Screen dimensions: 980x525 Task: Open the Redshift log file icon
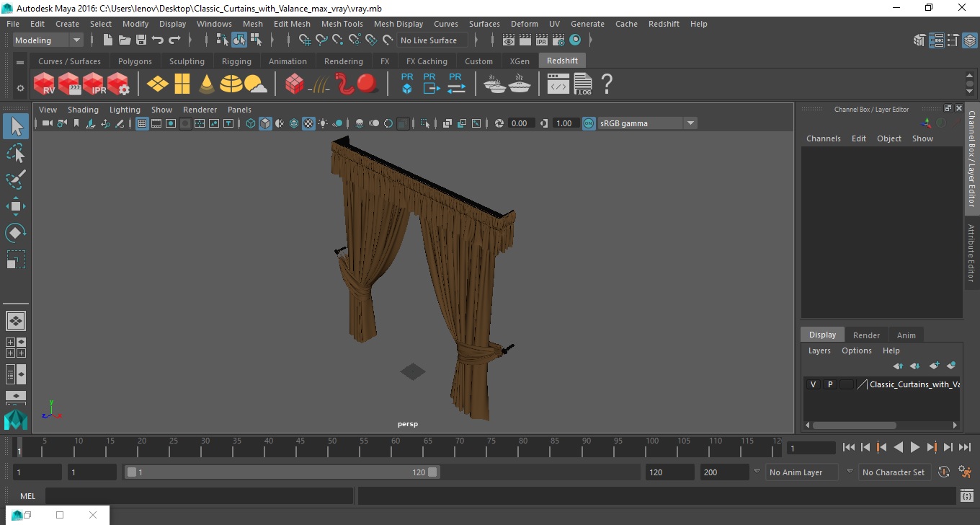coord(583,84)
